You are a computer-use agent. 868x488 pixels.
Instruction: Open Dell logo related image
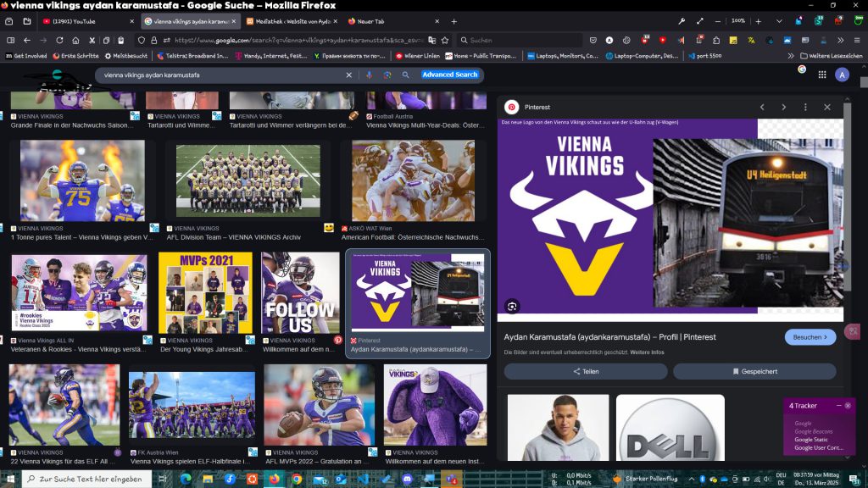(x=670, y=428)
